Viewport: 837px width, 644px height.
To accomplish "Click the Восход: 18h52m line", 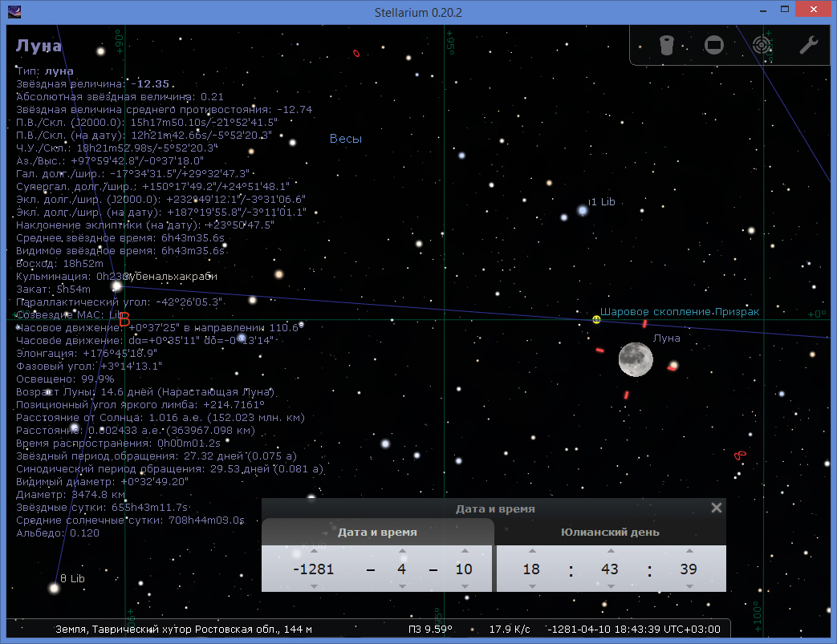I will point(59,264).
